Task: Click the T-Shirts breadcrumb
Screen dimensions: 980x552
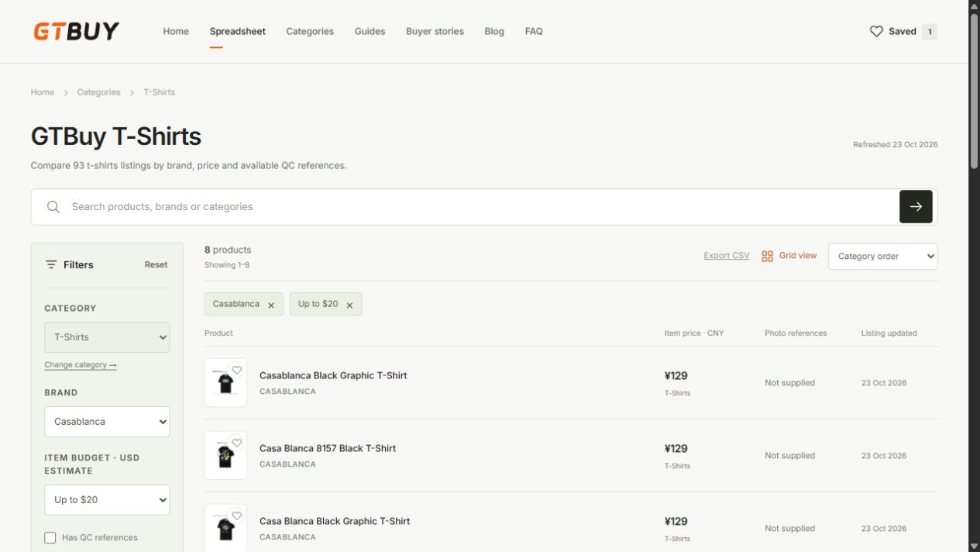Action: 160,92
